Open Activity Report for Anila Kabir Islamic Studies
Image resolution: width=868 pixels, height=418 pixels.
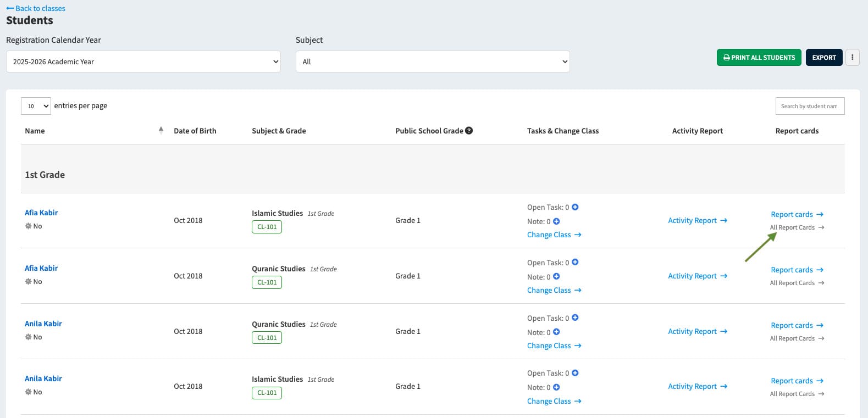coord(698,386)
